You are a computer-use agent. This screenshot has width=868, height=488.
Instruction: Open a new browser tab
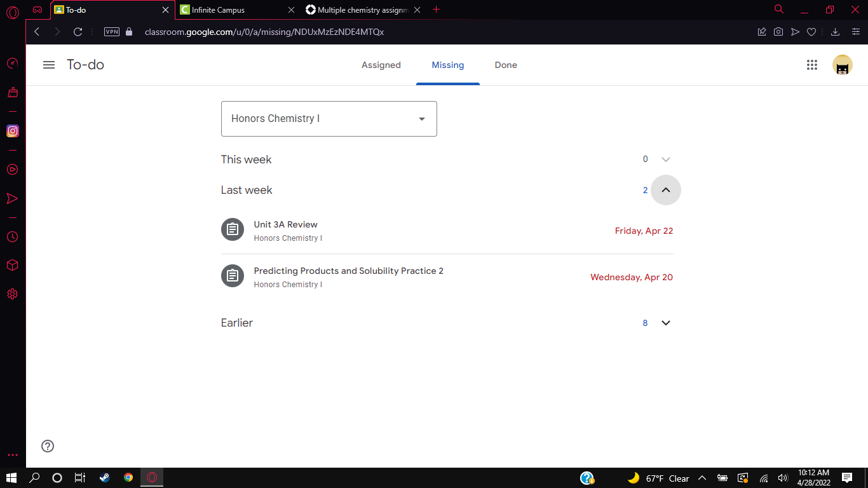pyautogui.click(x=436, y=10)
